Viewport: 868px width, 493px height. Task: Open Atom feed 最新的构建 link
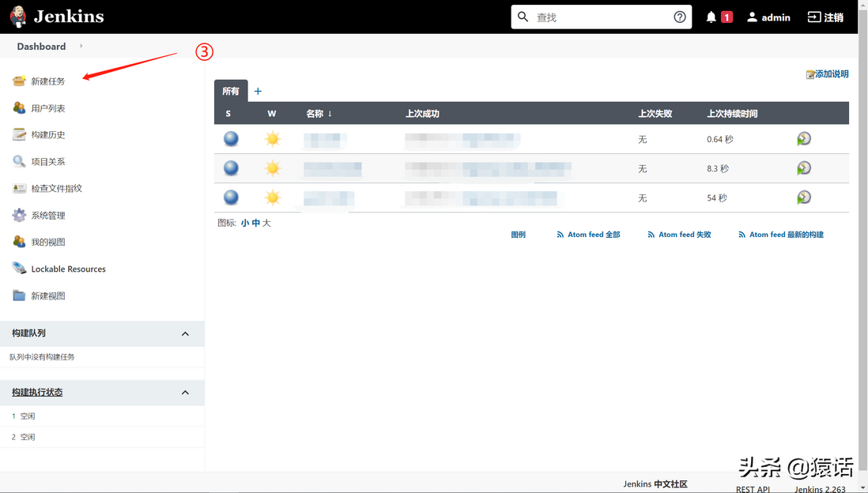click(x=780, y=235)
